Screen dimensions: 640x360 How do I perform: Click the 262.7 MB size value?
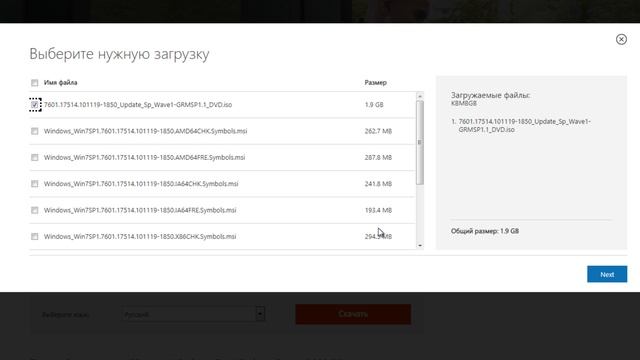coord(378,131)
